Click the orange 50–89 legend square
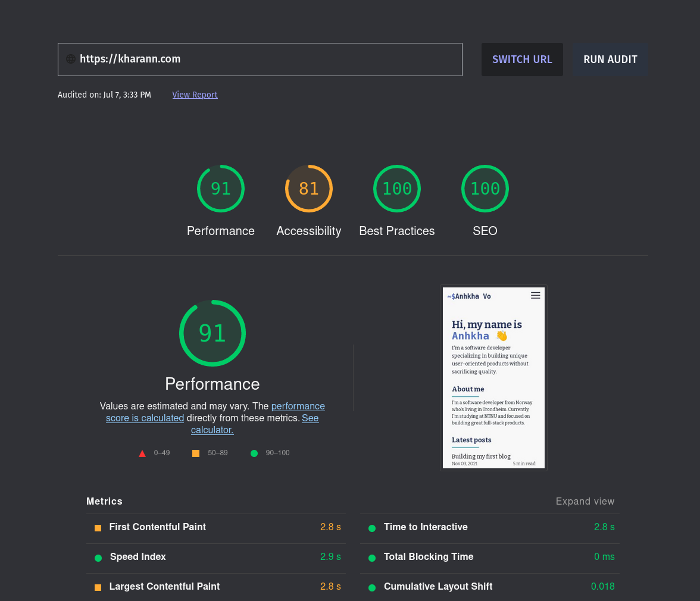This screenshot has height=601, width=700. (x=196, y=453)
